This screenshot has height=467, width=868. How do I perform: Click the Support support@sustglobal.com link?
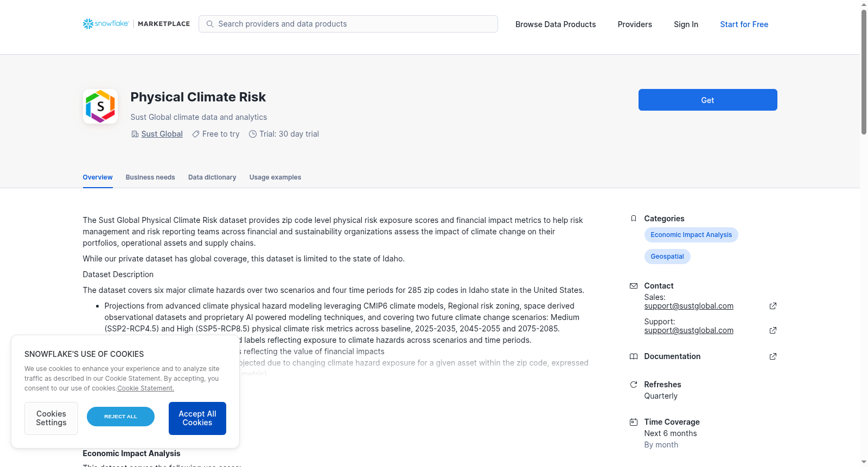point(688,330)
